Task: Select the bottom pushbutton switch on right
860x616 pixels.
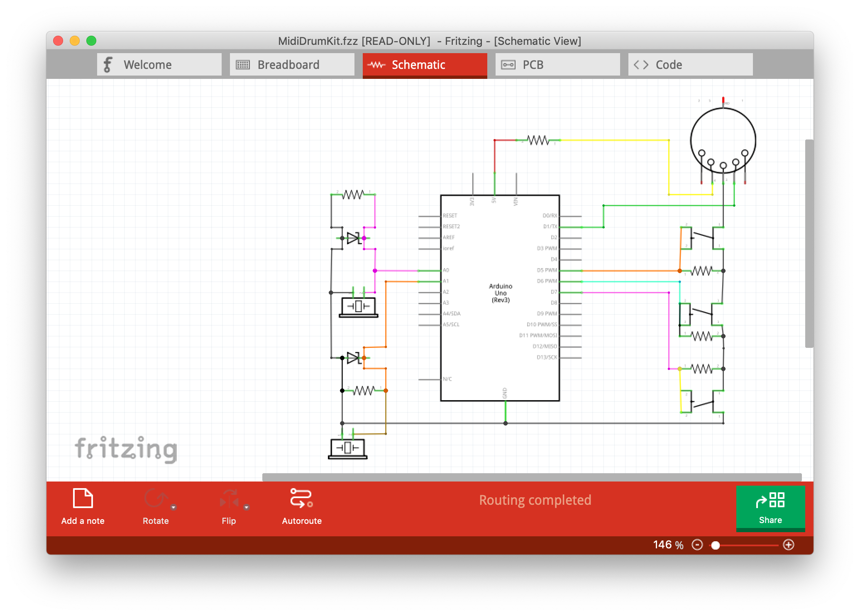Action: pyautogui.click(x=702, y=401)
